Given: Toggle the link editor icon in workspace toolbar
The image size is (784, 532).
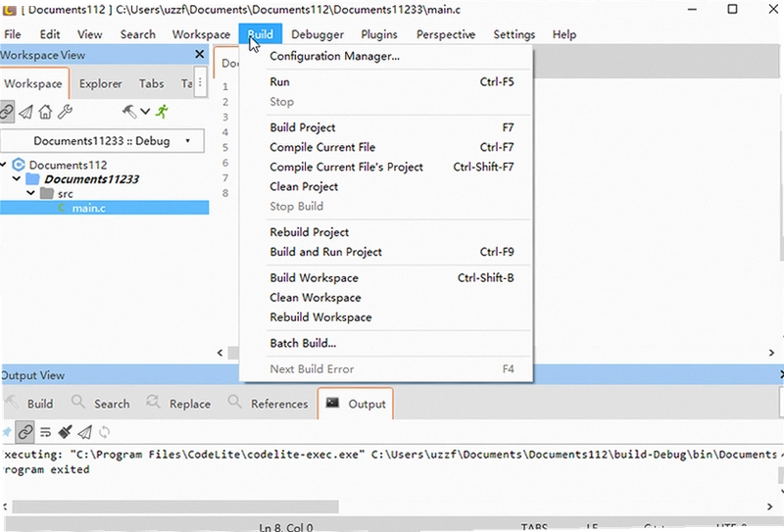Looking at the screenshot, I should coord(7,112).
